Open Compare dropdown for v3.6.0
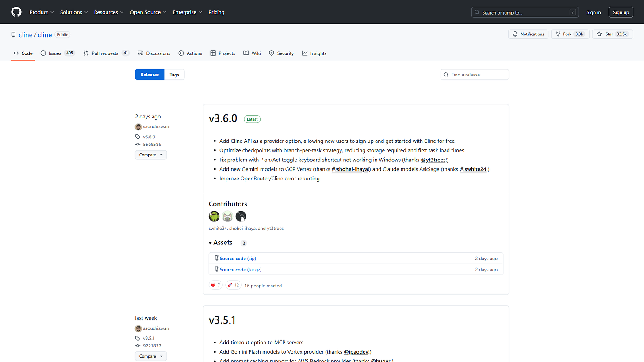Screen dimensions: 644x362 [x=151, y=155]
